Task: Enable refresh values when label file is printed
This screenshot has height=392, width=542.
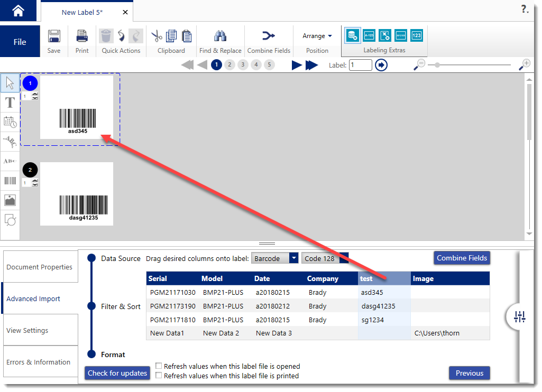Action: click(x=159, y=376)
